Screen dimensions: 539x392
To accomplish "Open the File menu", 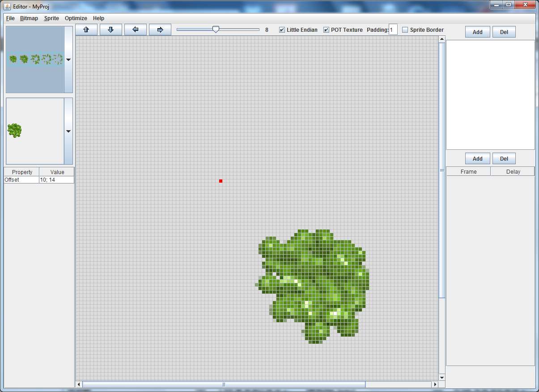I will point(10,18).
